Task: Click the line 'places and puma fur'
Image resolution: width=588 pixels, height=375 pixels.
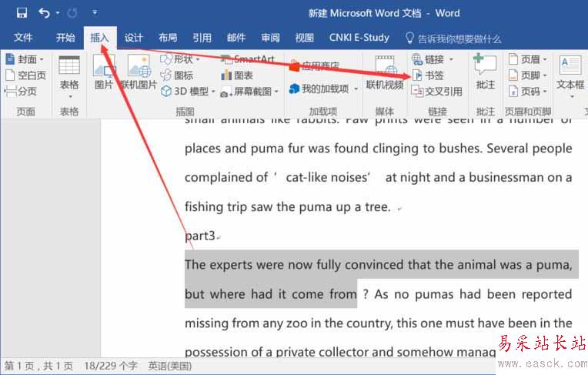Action: pyautogui.click(x=379, y=149)
